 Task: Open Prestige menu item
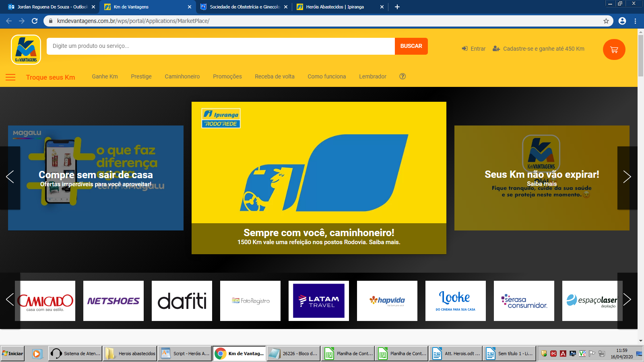point(141,76)
